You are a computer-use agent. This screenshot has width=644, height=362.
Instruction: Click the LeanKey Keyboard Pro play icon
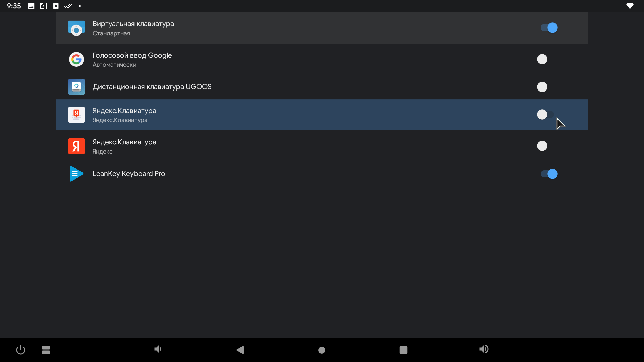(76, 174)
